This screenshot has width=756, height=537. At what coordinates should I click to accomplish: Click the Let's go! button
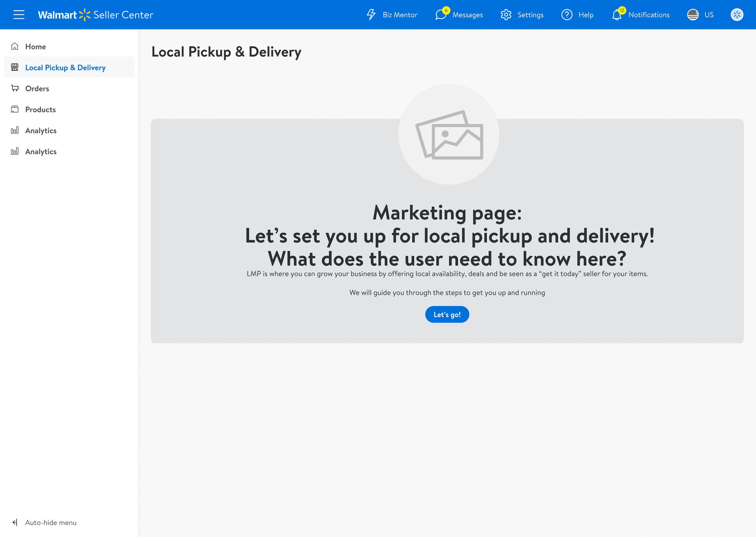click(447, 314)
